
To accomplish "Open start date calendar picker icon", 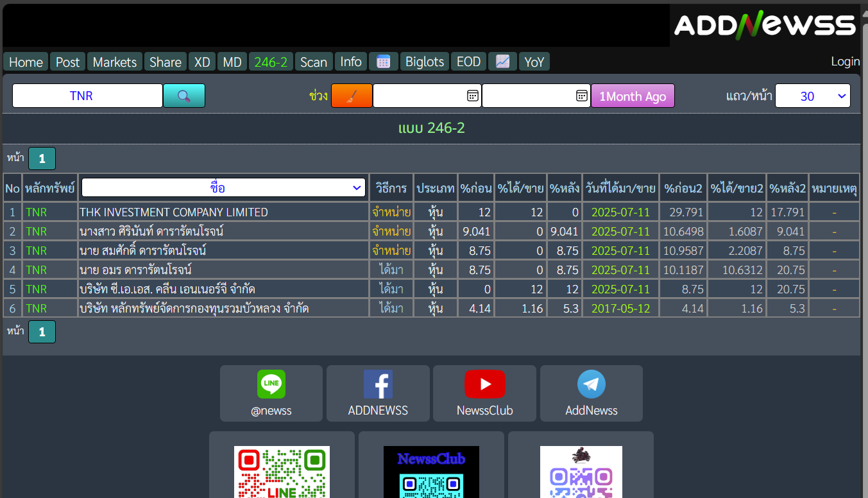I will [472, 96].
